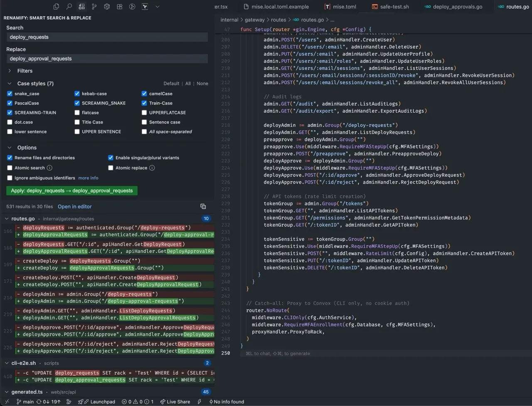Click the Open in editor link
This screenshot has width=532, height=406.
click(75, 207)
